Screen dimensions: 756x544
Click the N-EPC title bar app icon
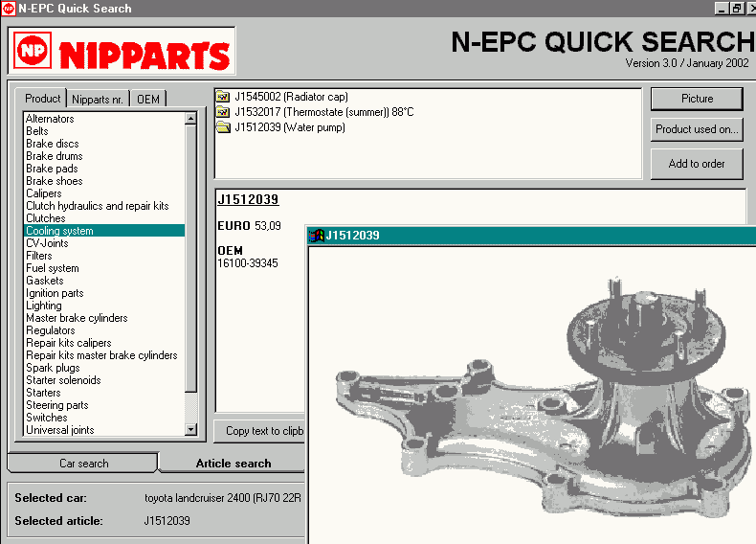point(9,9)
